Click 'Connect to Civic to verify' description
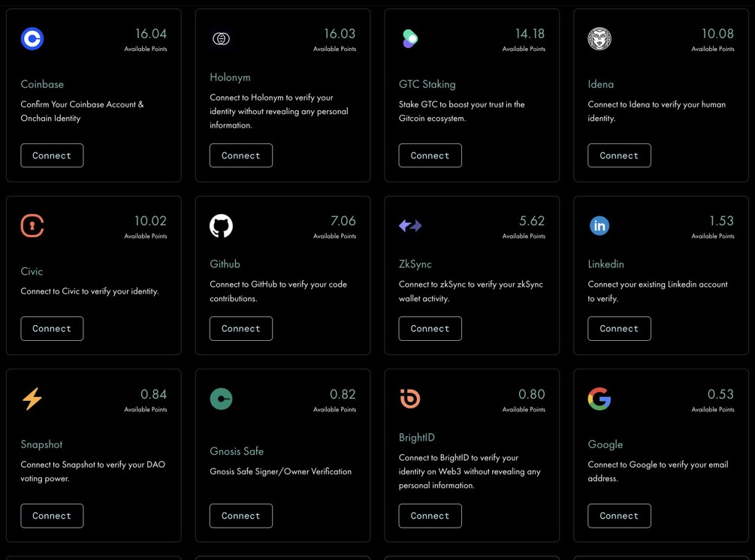This screenshot has width=755, height=560. coord(89,291)
